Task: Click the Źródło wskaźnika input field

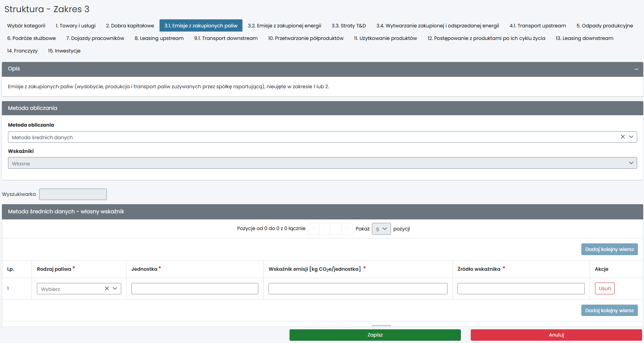Action: point(521,289)
